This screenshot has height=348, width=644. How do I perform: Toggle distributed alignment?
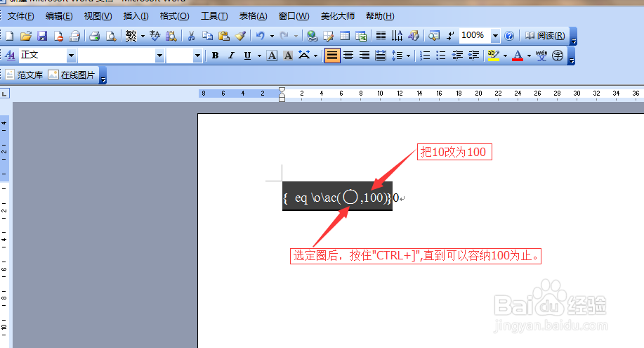point(381,56)
